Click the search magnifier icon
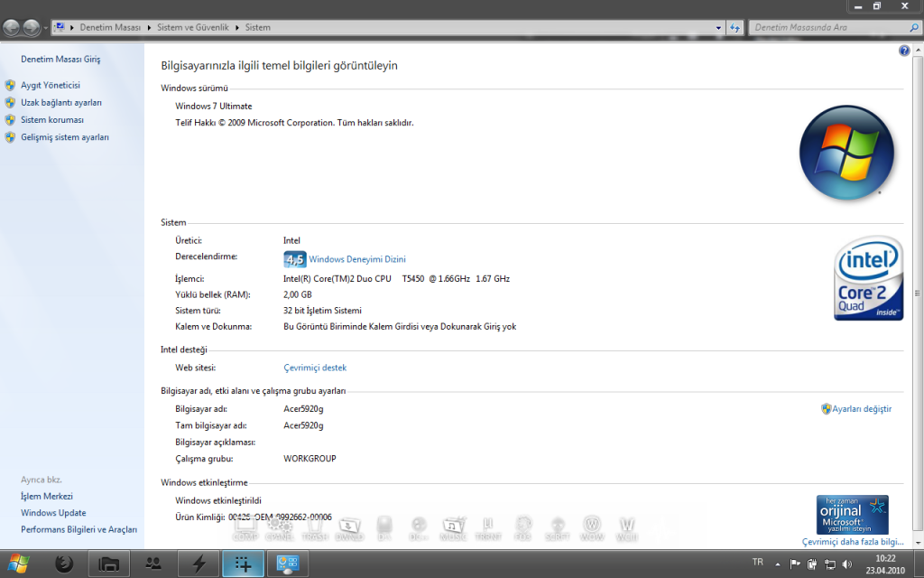This screenshot has width=924, height=578. pos(913,28)
